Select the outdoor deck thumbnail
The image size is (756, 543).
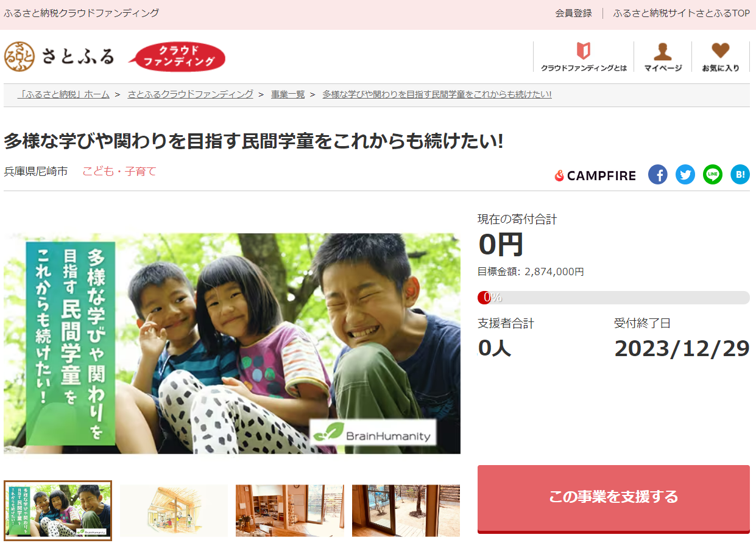click(x=406, y=511)
